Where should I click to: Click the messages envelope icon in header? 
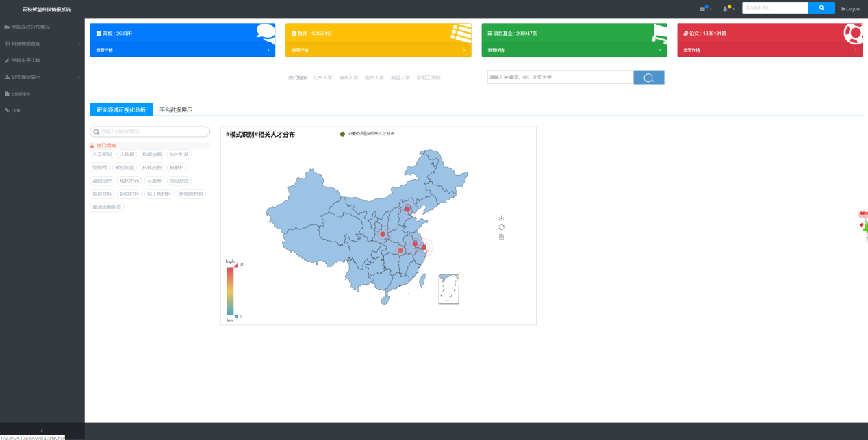(702, 8)
